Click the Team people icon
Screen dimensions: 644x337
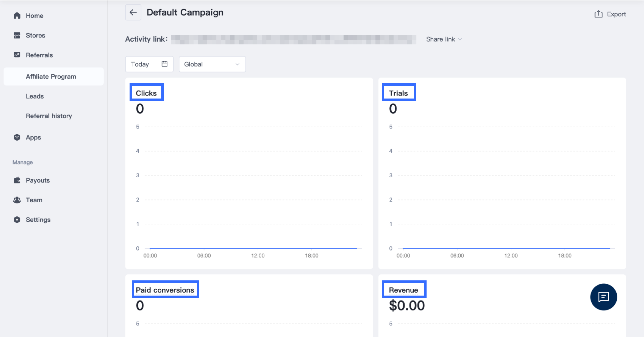[x=17, y=200]
